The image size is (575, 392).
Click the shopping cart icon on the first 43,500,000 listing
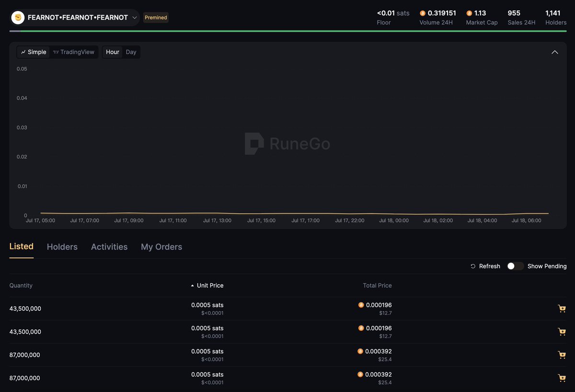(x=562, y=309)
